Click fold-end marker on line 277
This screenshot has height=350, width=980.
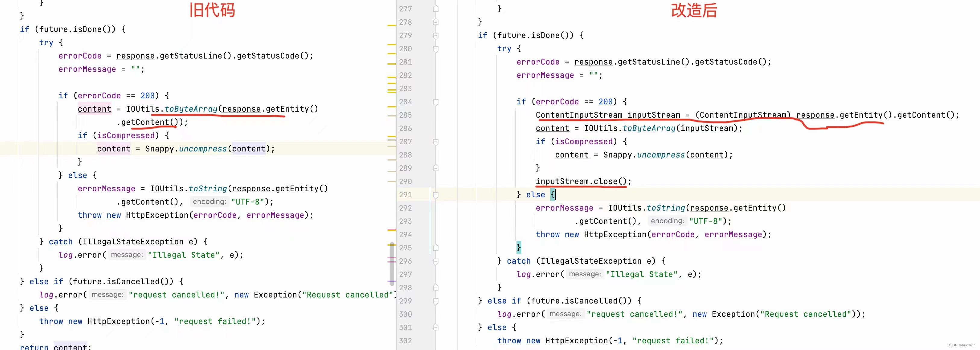click(x=435, y=9)
